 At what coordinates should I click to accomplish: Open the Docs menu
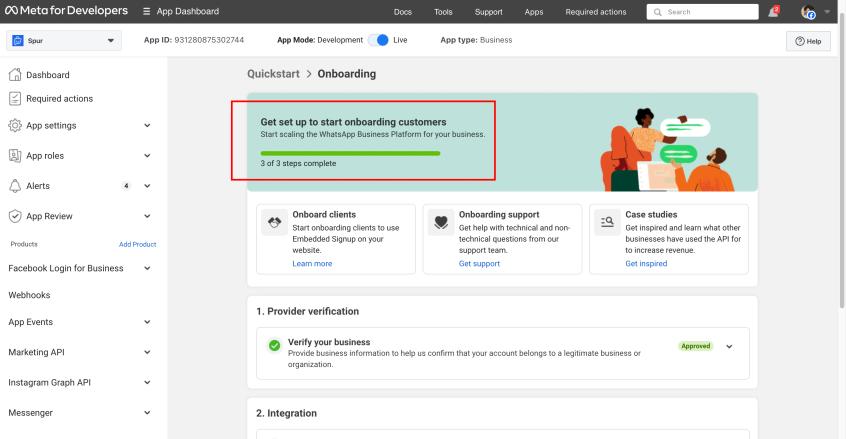point(402,12)
